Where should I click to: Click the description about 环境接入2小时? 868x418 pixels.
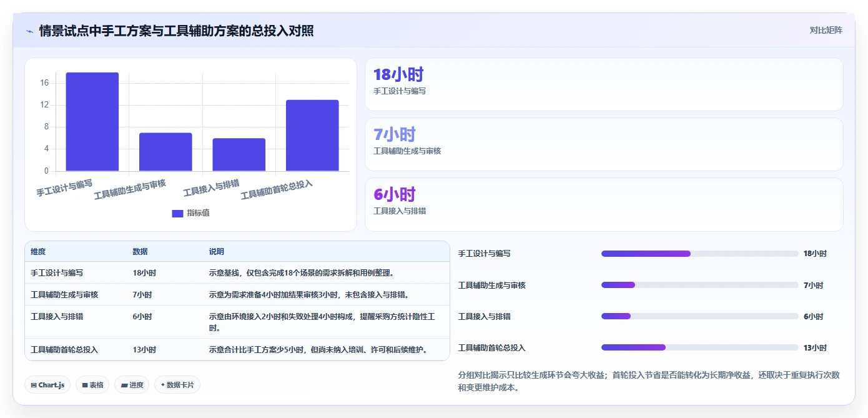pyautogui.click(x=322, y=322)
